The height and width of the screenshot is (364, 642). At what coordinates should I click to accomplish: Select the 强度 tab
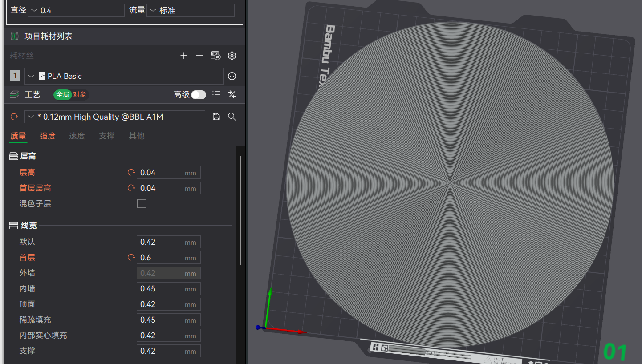[x=48, y=136]
